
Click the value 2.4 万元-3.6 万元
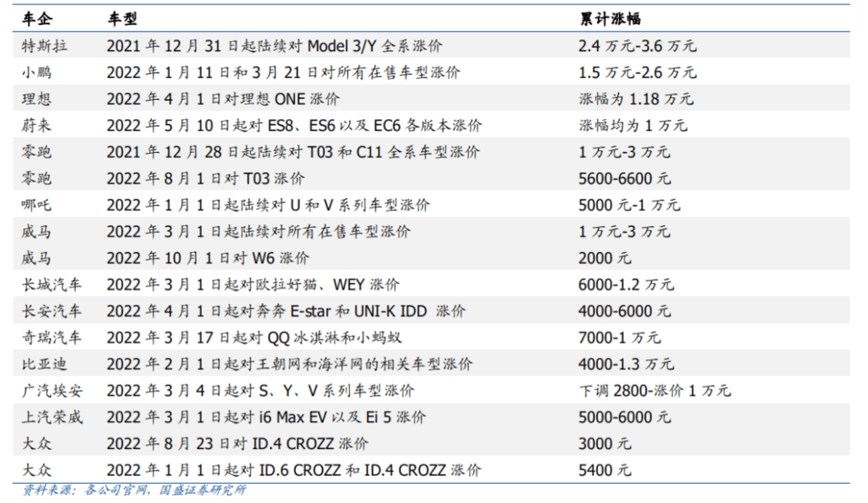[x=637, y=45]
